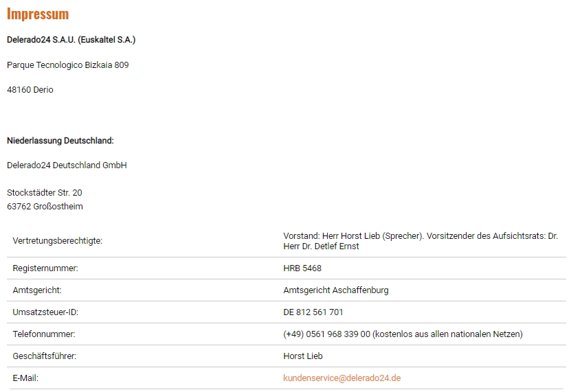The width and height of the screenshot is (571, 392).
Task: Click the E-Mail row label
Action: click(x=25, y=378)
